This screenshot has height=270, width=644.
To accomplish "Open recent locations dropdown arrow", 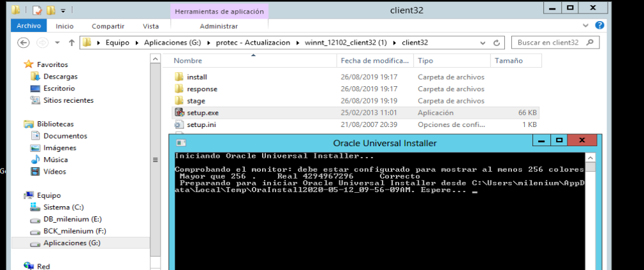I will [x=56, y=43].
